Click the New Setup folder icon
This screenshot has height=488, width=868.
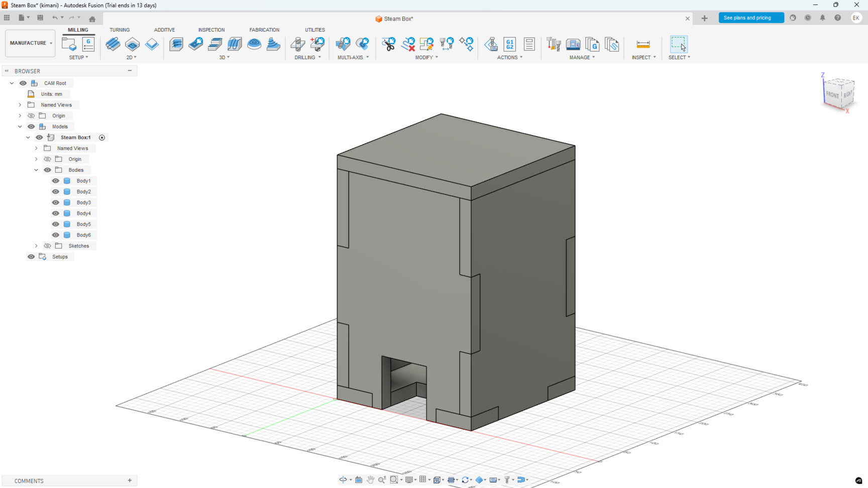point(69,44)
